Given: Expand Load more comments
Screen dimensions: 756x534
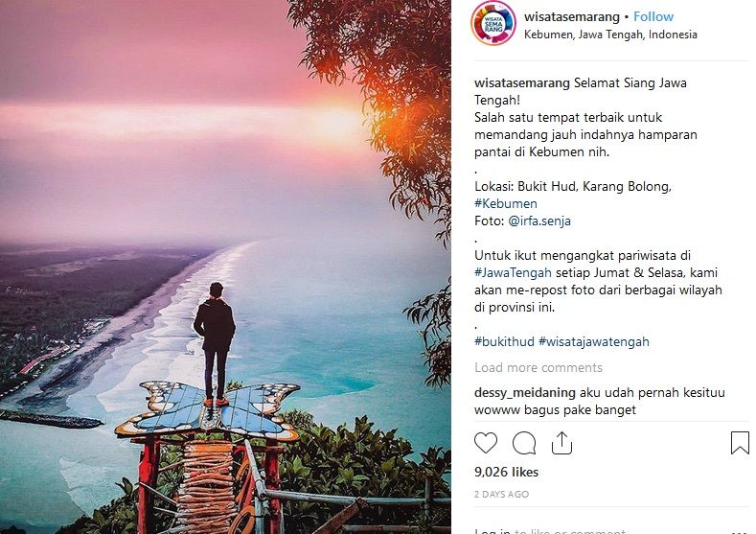Looking at the screenshot, I should coord(538,367).
